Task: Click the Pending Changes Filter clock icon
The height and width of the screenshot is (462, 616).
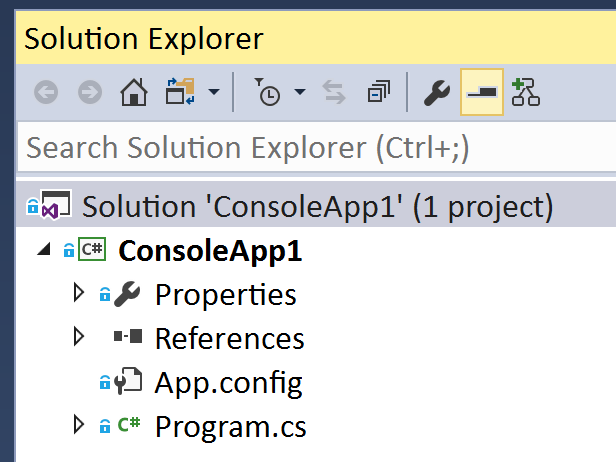Action: click(268, 94)
